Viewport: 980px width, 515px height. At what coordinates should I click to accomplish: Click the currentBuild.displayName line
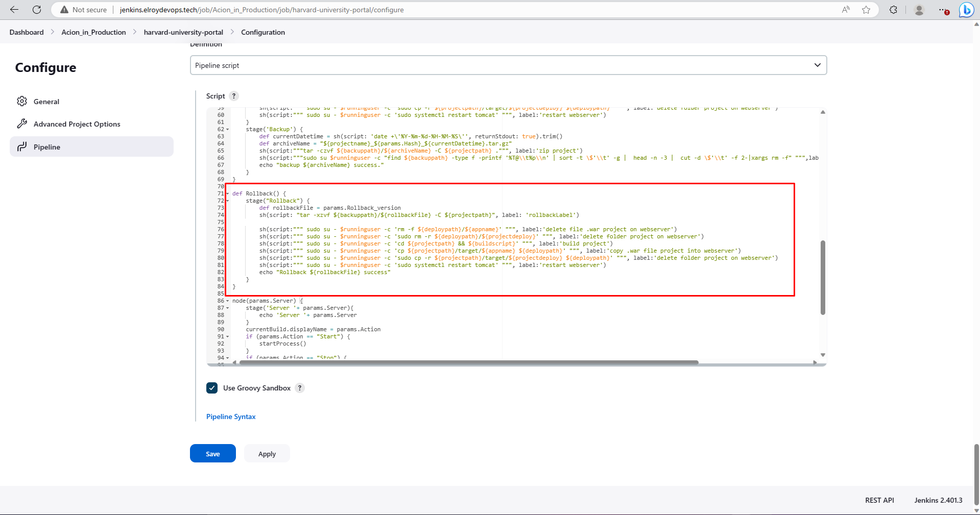(x=313, y=330)
